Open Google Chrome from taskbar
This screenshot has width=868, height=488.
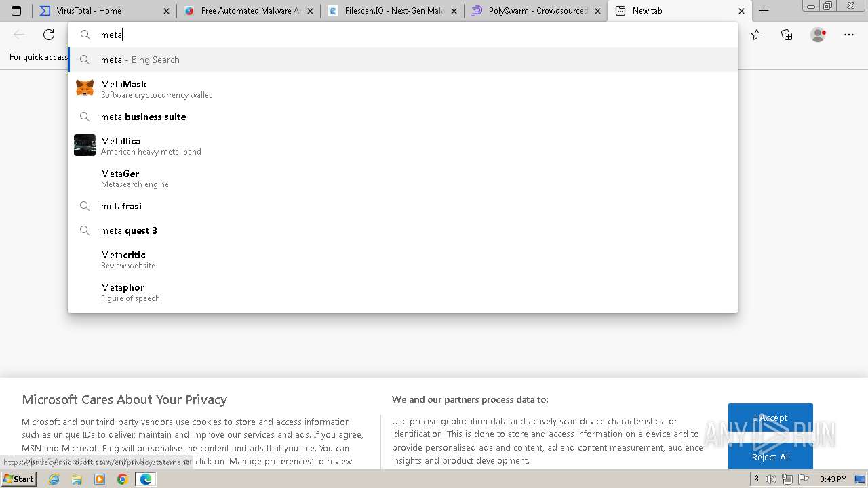123,479
